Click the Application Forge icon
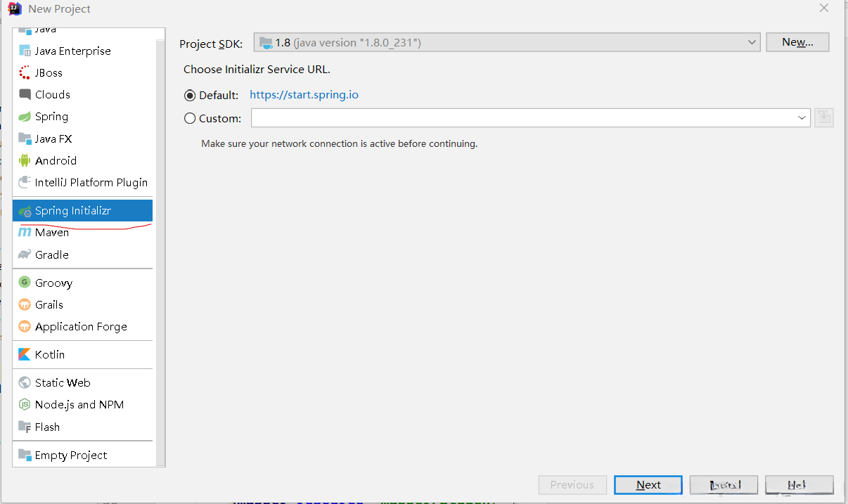The height and width of the screenshot is (504, 848). 25,326
